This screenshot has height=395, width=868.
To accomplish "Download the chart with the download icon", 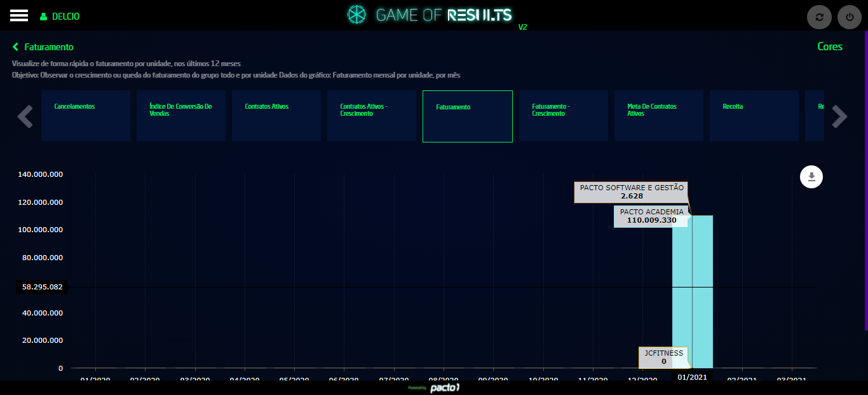I will click(811, 177).
